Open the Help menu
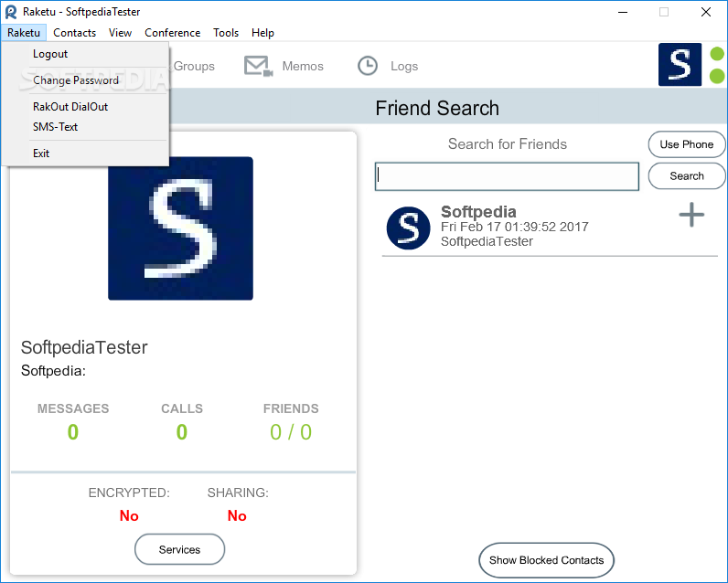 click(x=262, y=33)
